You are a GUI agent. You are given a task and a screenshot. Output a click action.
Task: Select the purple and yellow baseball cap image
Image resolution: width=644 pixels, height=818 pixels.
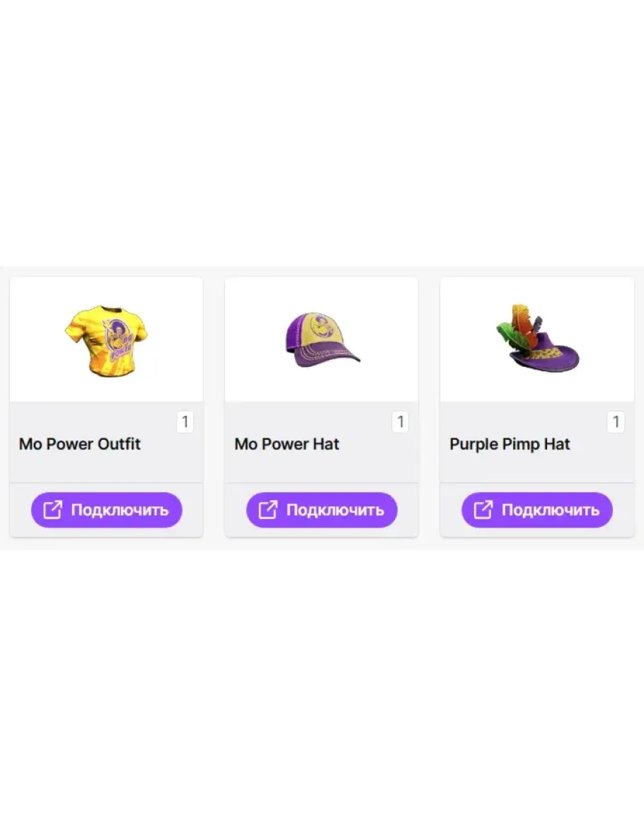[322, 340]
